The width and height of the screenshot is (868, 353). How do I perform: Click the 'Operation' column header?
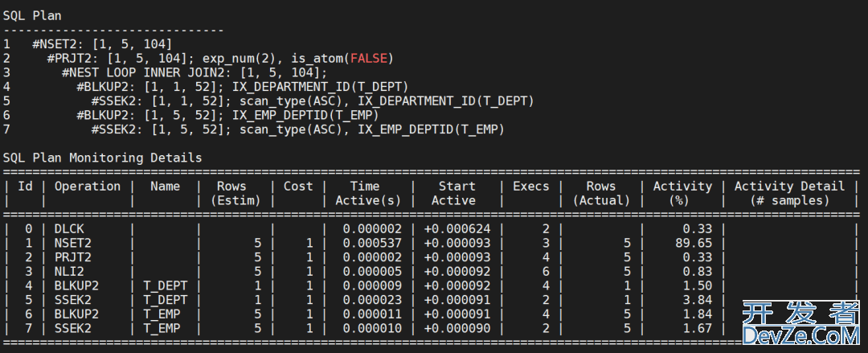tap(88, 187)
